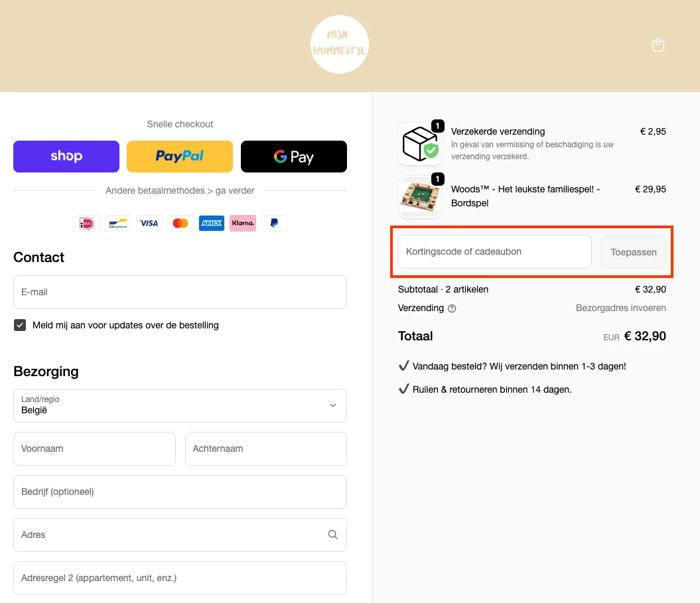Click the Bancontact payment icon

tap(118, 224)
